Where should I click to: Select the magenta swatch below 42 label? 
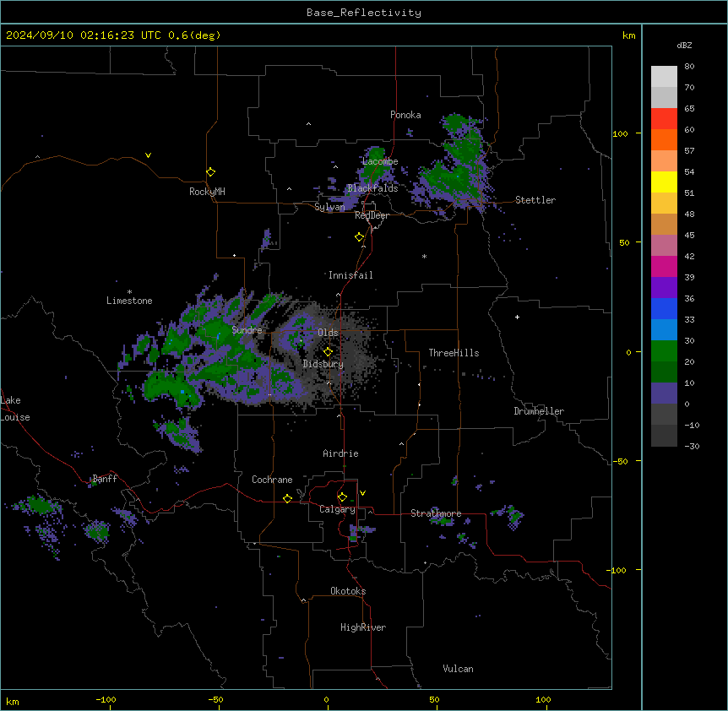(x=664, y=267)
